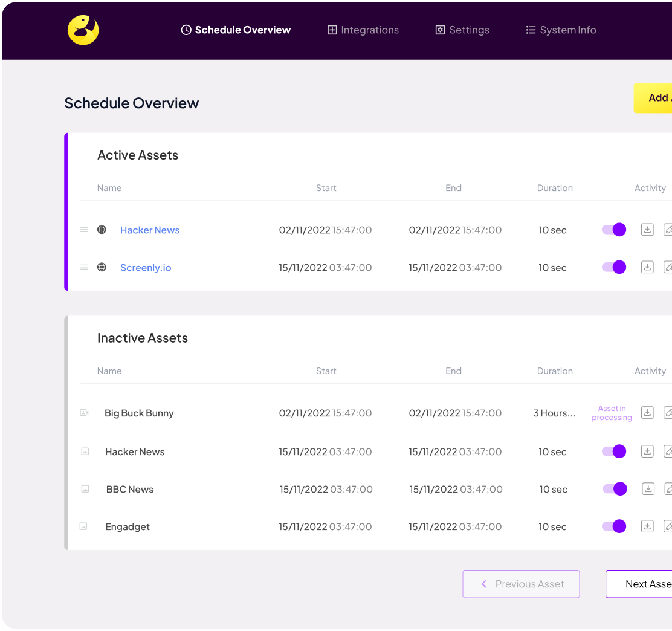Viewport: 672px width, 631px height.
Task: Click the video icon beside Big Buck Bunny
Action: click(x=85, y=413)
